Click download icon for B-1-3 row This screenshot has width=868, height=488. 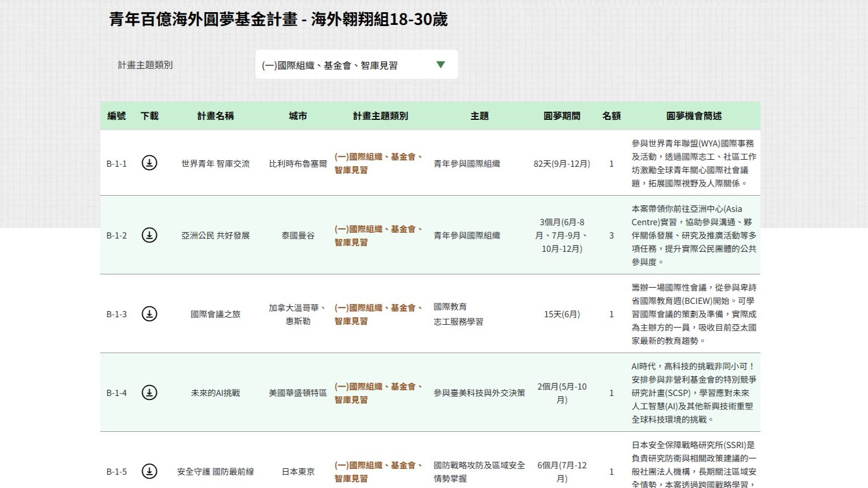149,314
